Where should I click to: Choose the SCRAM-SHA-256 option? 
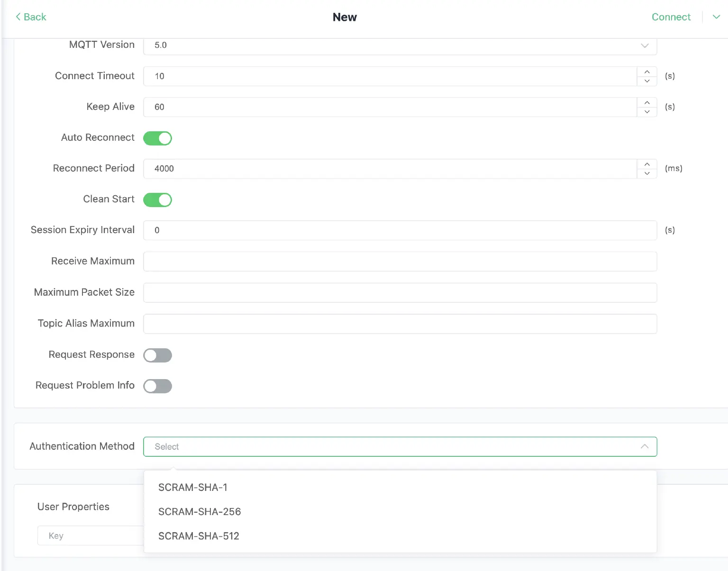[x=200, y=512]
